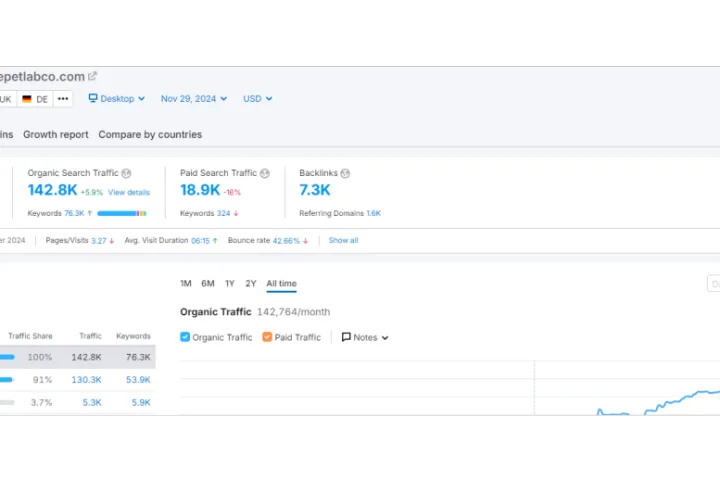This screenshot has width=720, height=480.
Task: Click globe icon beside Backlinks
Action: [345, 173]
